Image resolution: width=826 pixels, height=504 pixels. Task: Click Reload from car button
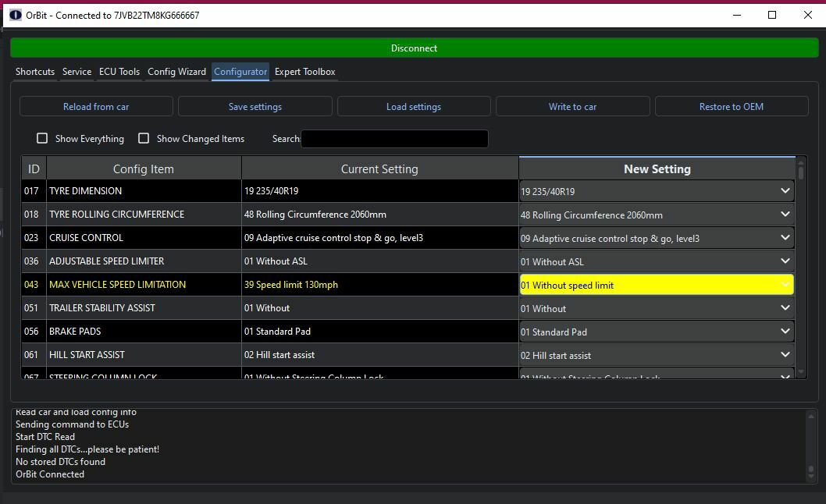coord(96,107)
